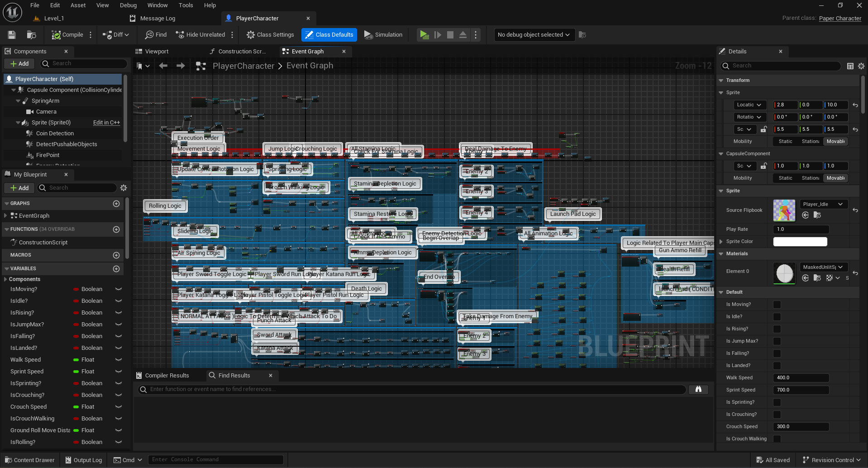Screen dimensions: 868x468
Task: Open the Player_Idle source flipbook dropdown
Action: tap(823, 204)
